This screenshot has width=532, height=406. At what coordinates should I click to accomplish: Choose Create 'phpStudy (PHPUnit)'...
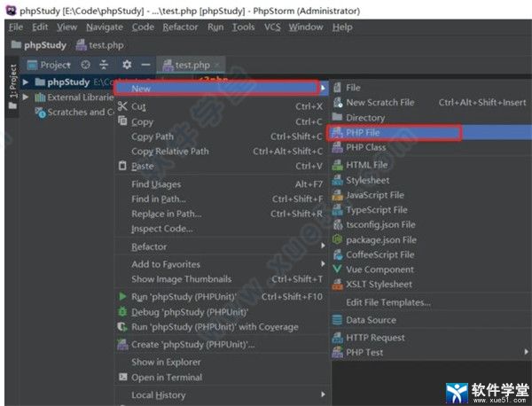pos(192,345)
